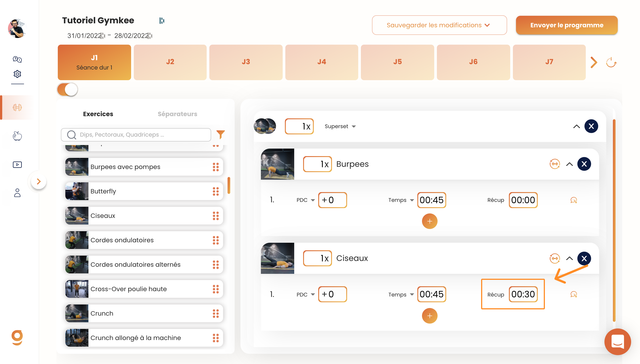This screenshot has width=640, height=364.
Task: Click Burpees time field 00:45
Action: [x=431, y=200]
